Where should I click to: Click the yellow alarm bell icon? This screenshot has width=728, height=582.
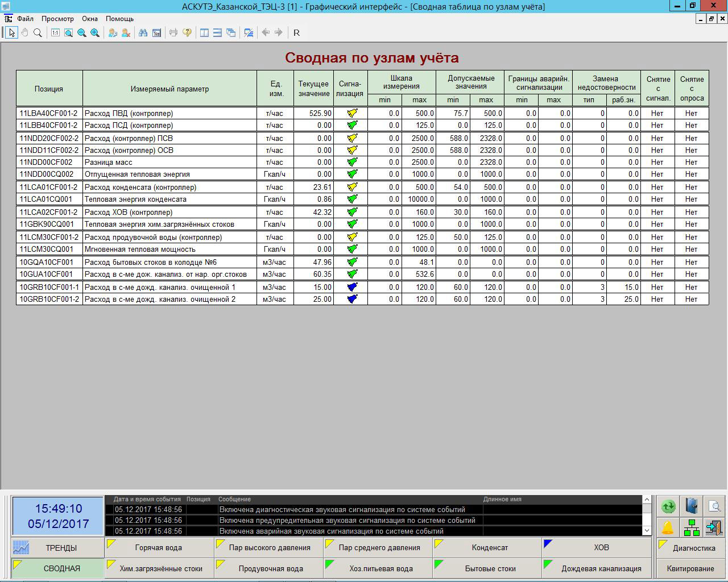(x=668, y=527)
